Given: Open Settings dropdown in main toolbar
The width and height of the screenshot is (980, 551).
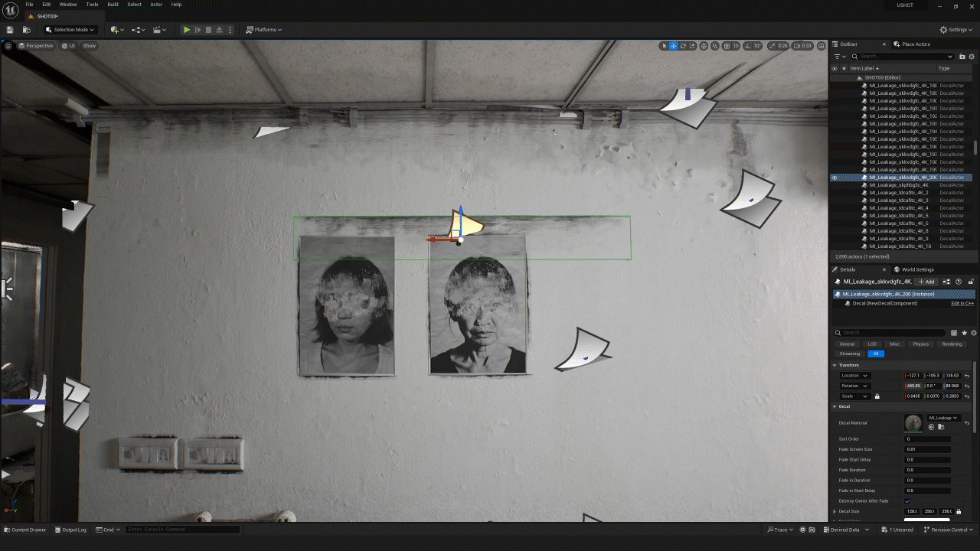Looking at the screenshot, I should coord(958,30).
